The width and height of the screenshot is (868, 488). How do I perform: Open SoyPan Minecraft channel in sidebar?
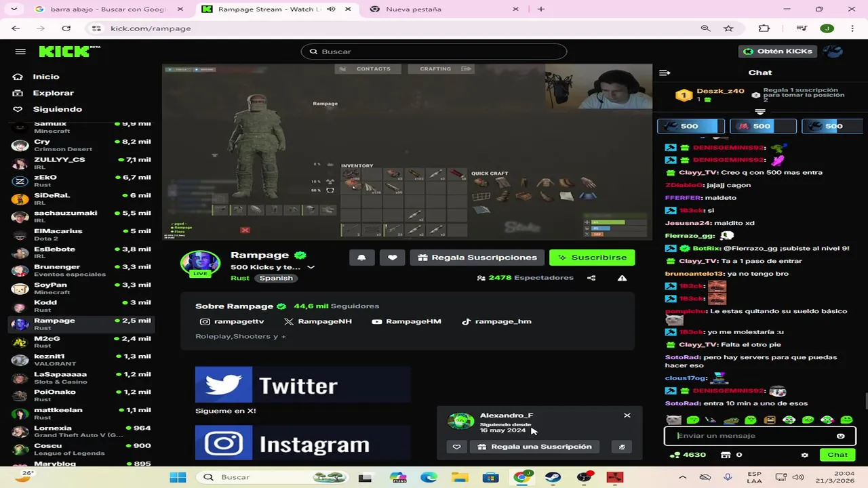pyautogui.click(x=81, y=288)
